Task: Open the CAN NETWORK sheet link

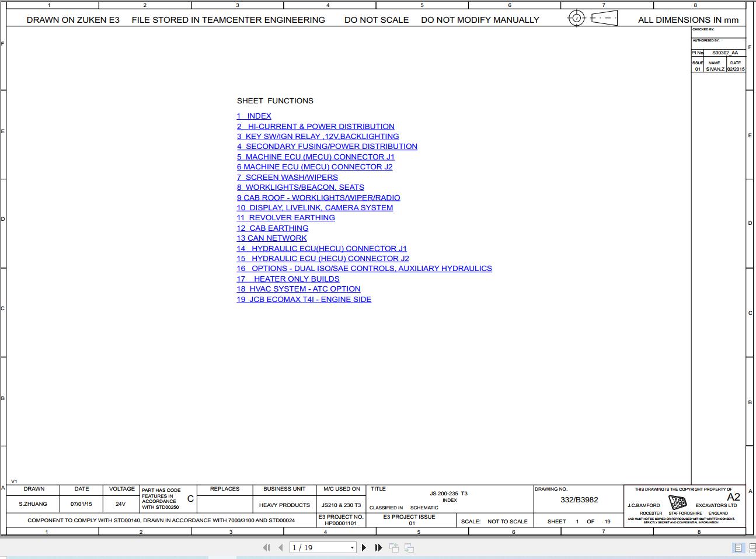Action: (271, 238)
